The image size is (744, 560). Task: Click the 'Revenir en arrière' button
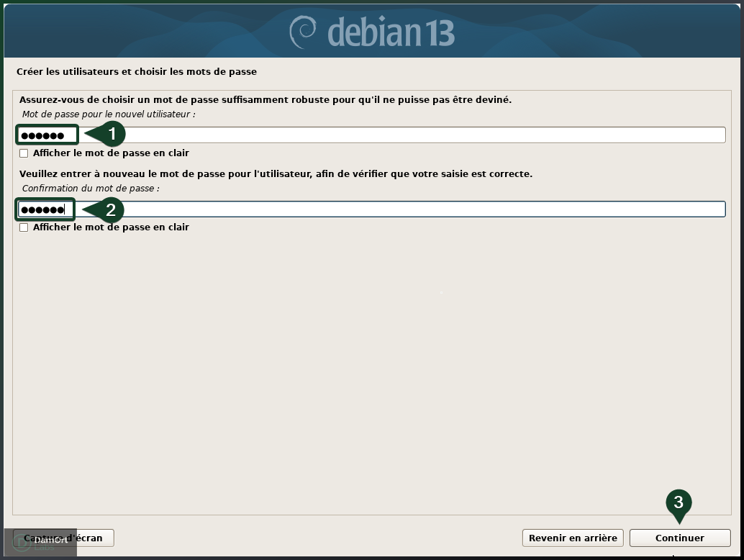click(572, 538)
